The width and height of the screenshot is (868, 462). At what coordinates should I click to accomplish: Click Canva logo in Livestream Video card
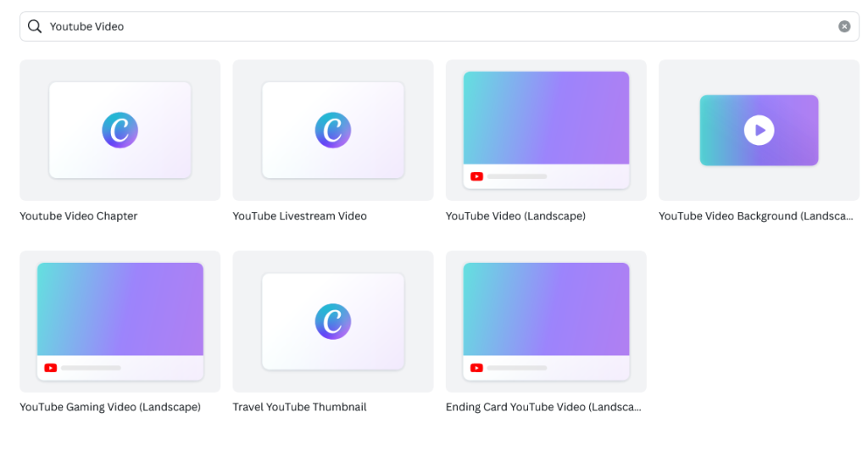332,130
